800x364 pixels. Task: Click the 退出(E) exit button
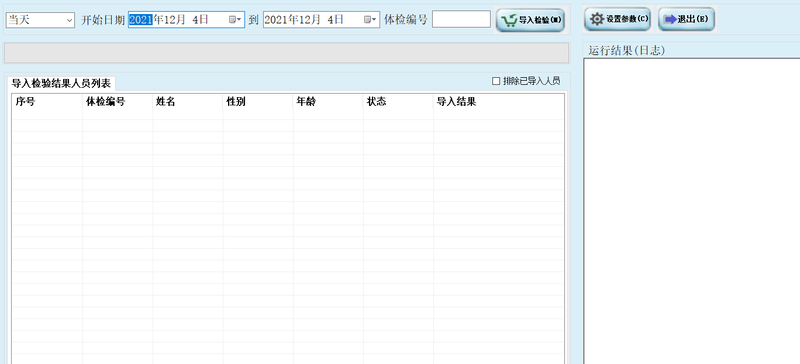tap(686, 19)
